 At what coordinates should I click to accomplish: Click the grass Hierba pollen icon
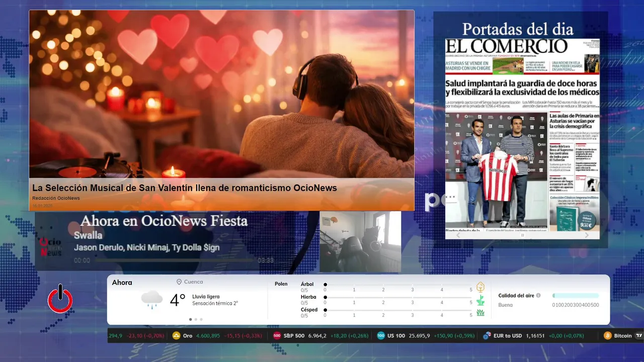pos(480,300)
